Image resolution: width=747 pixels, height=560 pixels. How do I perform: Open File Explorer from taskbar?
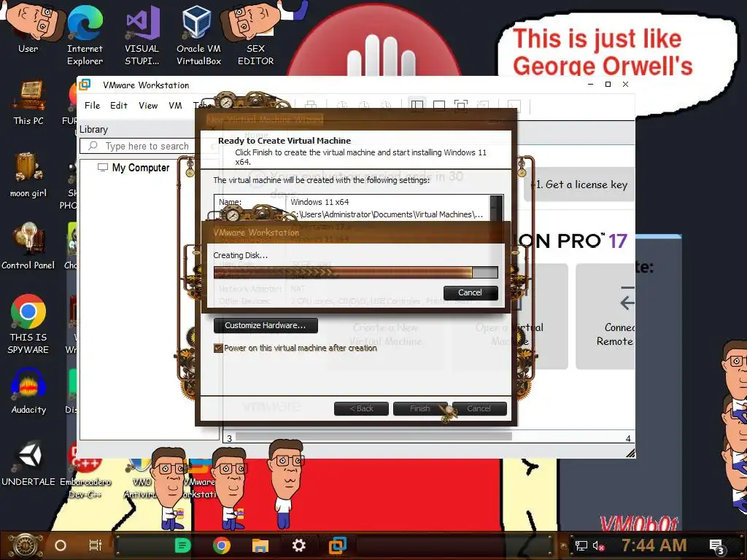pos(260,545)
